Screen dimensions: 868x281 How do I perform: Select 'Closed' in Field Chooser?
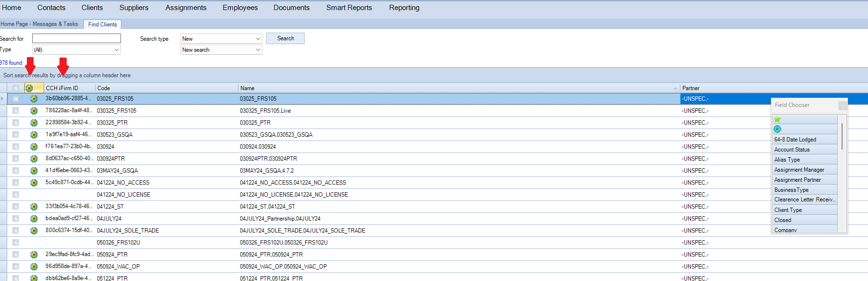pos(805,220)
